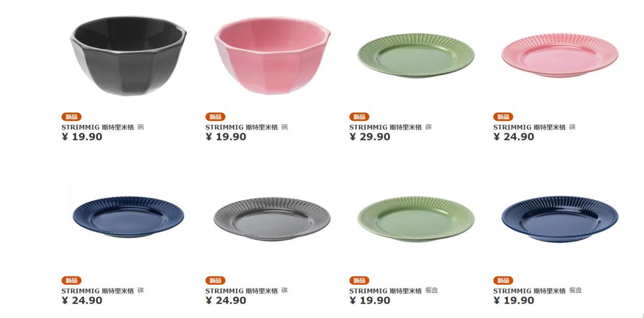The width and height of the screenshot is (644, 318).
Task: Click the 新品 badge under the pink plate
Action: [x=503, y=117]
